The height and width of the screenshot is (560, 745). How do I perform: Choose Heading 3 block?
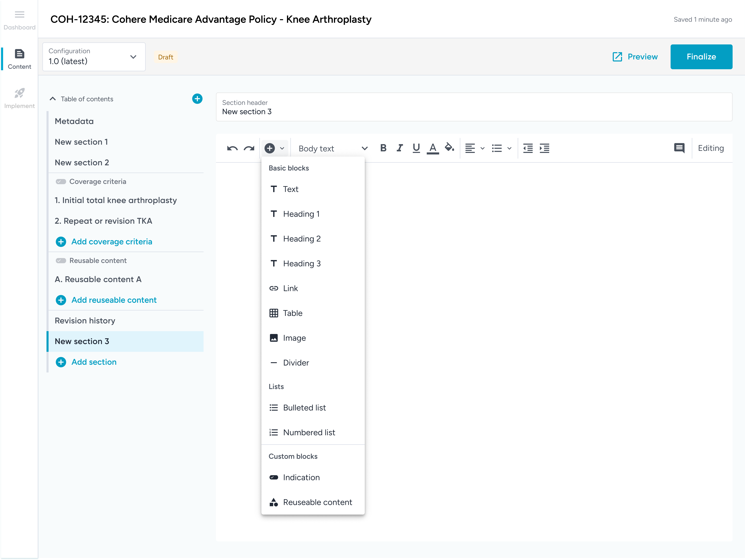click(x=313, y=264)
